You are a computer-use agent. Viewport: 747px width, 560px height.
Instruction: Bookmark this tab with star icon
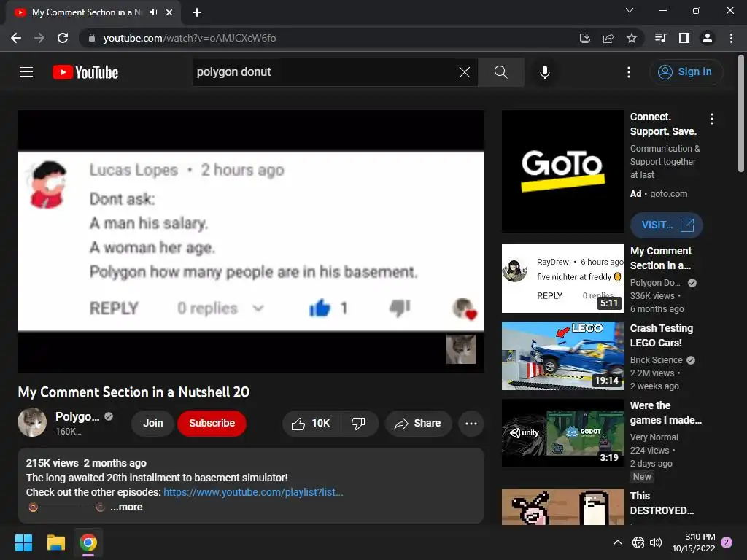[632, 38]
